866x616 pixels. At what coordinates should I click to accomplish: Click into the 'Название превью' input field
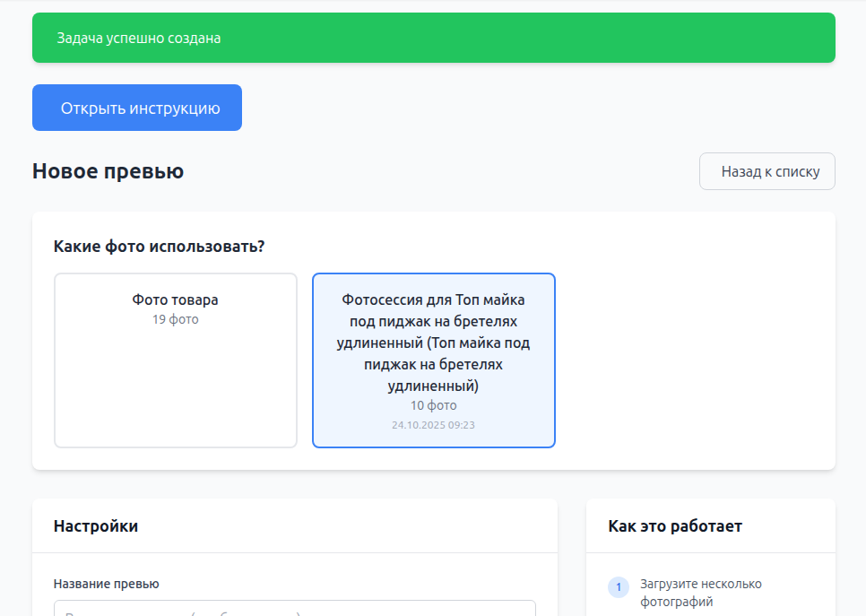click(x=294, y=608)
